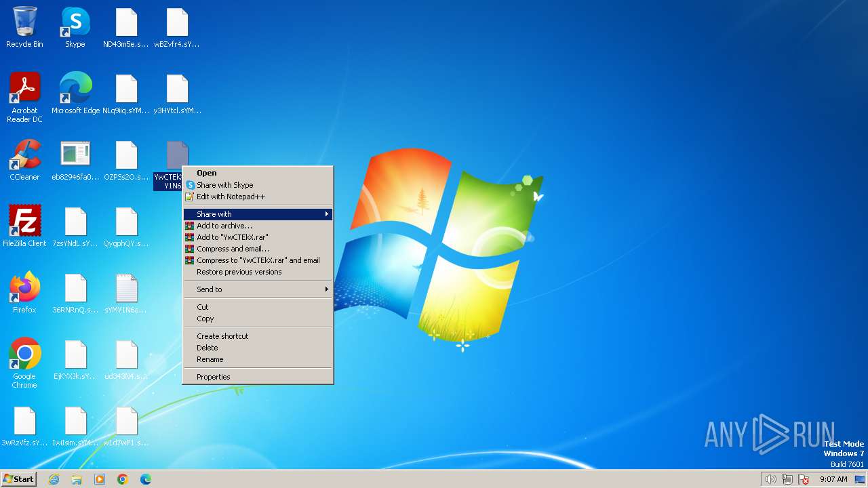Screen dimensions: 868x488
Task: Select the Microsoft Edge desktop shortcut
Action: pyautogui.click(x=75, y=94)
